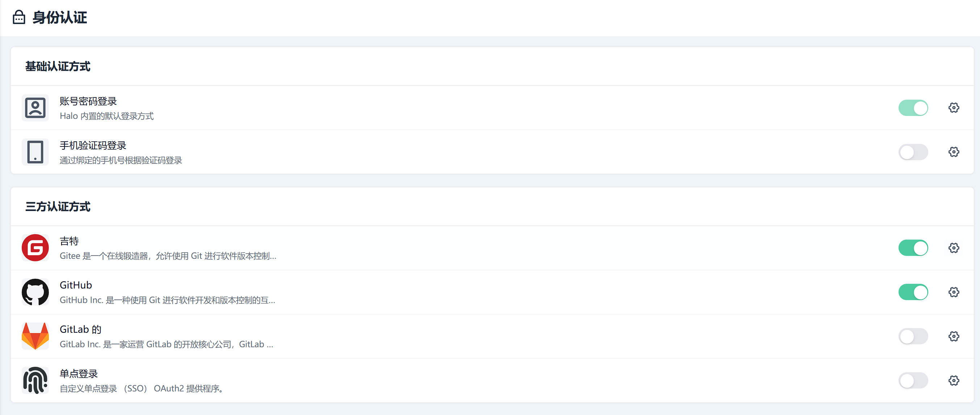Enable the 手机验证码登录 toggle

(913, 152)
